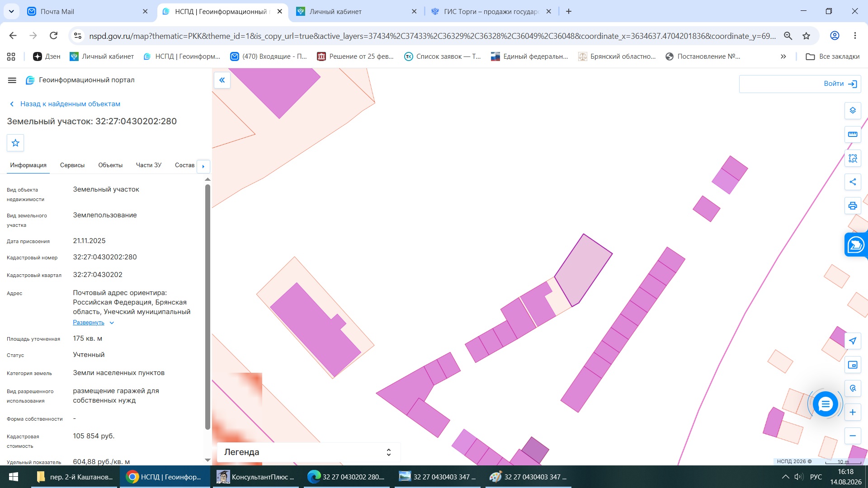
Task: Open the Постановление № bookmark
Action: pos(703,56)
